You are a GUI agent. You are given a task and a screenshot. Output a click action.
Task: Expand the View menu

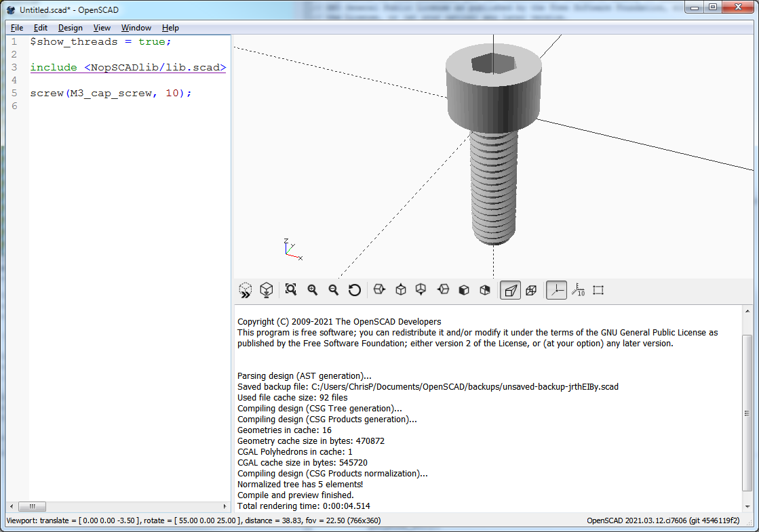point(102,28)
